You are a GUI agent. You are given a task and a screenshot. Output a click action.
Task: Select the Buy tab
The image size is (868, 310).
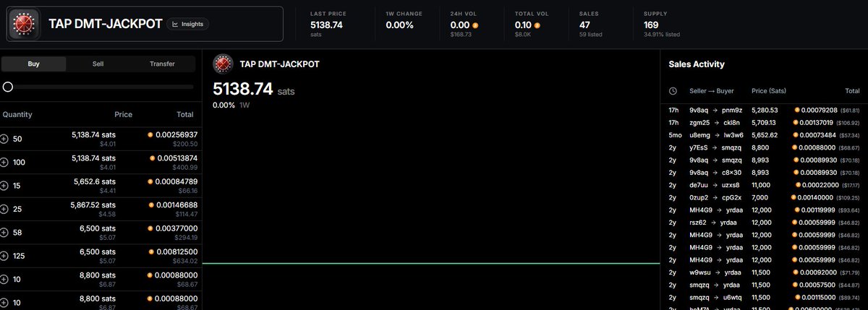[33, 64]
